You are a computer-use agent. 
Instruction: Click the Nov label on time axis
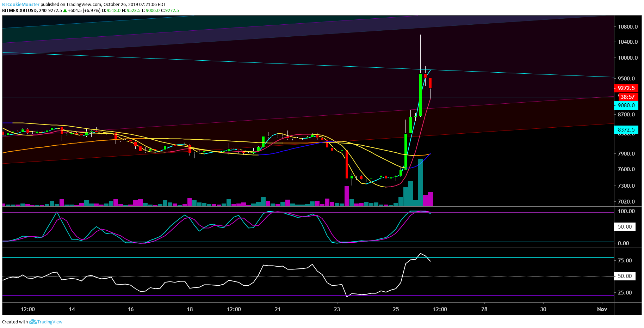[x=602, y=309]
